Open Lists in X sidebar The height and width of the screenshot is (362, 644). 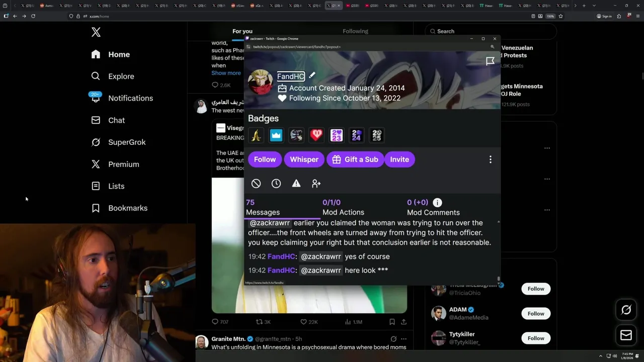(x=108, y=186)
